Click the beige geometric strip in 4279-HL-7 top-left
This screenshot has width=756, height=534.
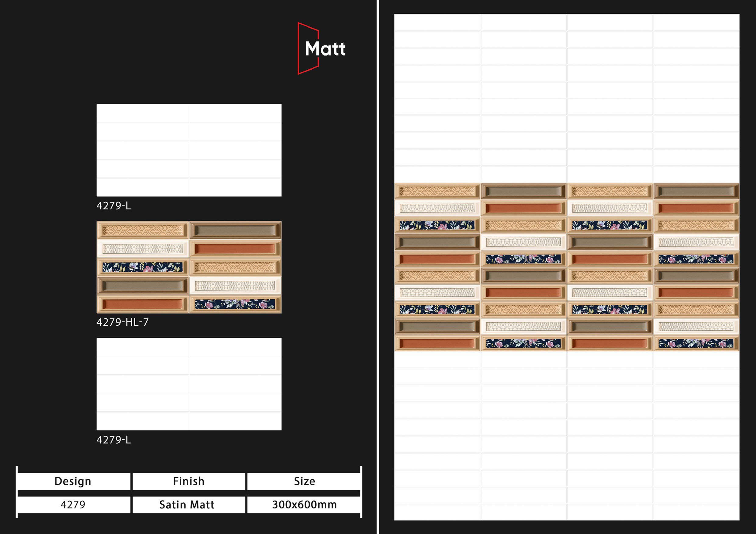(143, 230)
